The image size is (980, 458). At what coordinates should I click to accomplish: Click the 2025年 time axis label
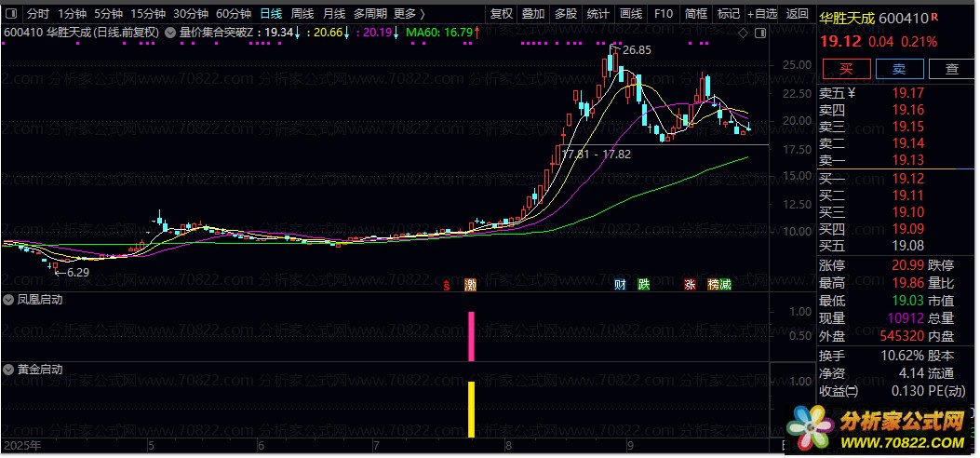click(22, 446)
